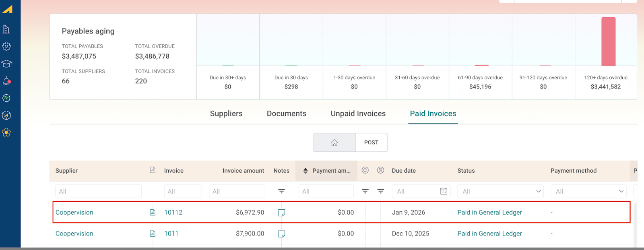Image resolution: width=644 pixels, height=250 pixels.
Task: Click the 120+ days overdue red bar
Action: 608,41
